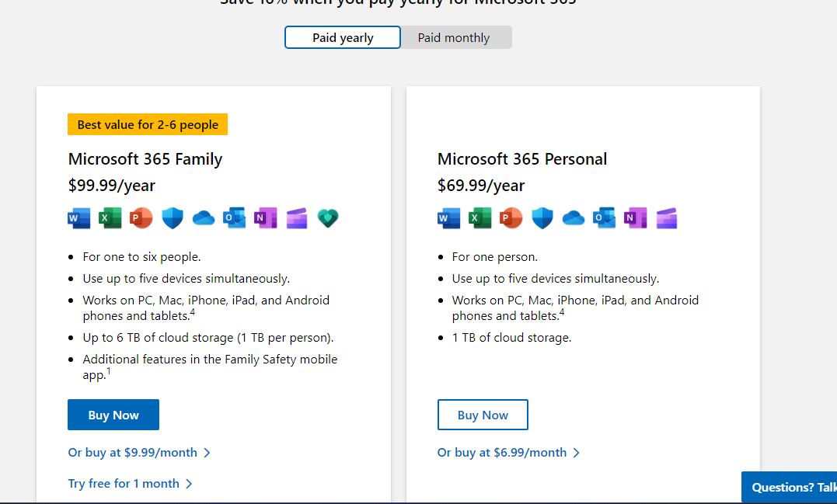This screenshot has height=504, width=837.
Task: Switch to Paid monthly billing
Action: pos(453,36)
